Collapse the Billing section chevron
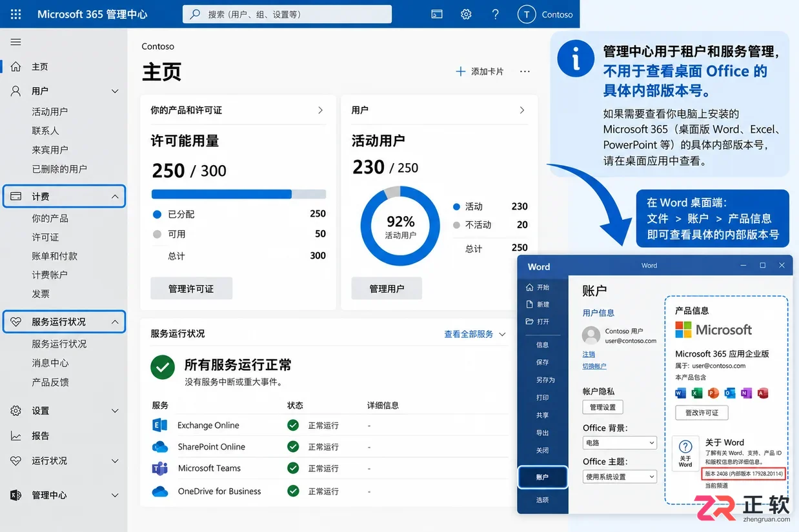The height and width of the screenshot is (532, 799). (115, 196)
